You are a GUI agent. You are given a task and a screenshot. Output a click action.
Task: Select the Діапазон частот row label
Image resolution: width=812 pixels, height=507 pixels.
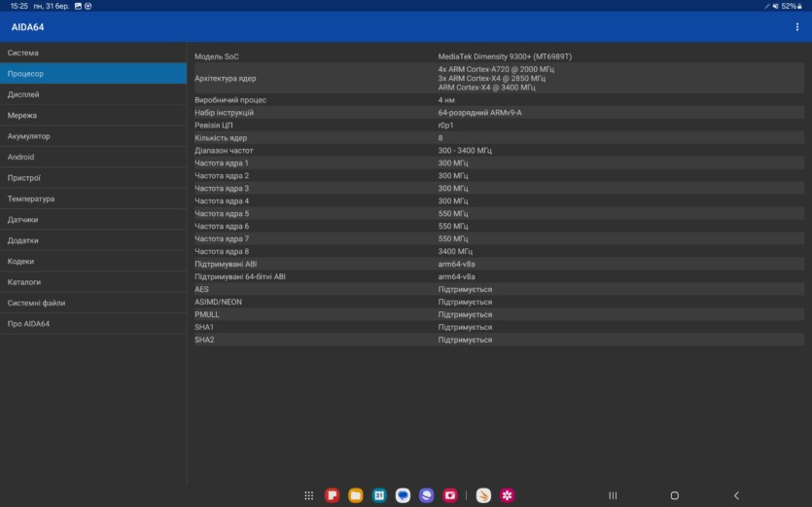(x=224, y=150)
